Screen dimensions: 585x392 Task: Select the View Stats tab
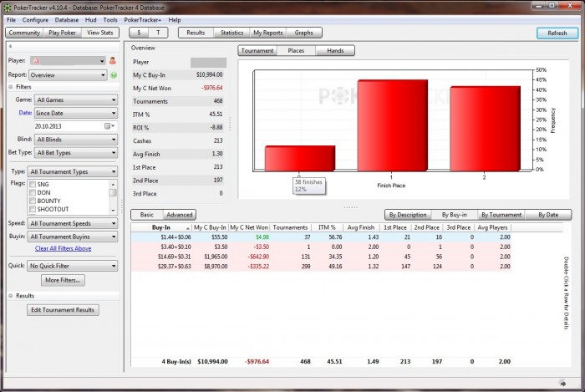[x=100, y=33]
